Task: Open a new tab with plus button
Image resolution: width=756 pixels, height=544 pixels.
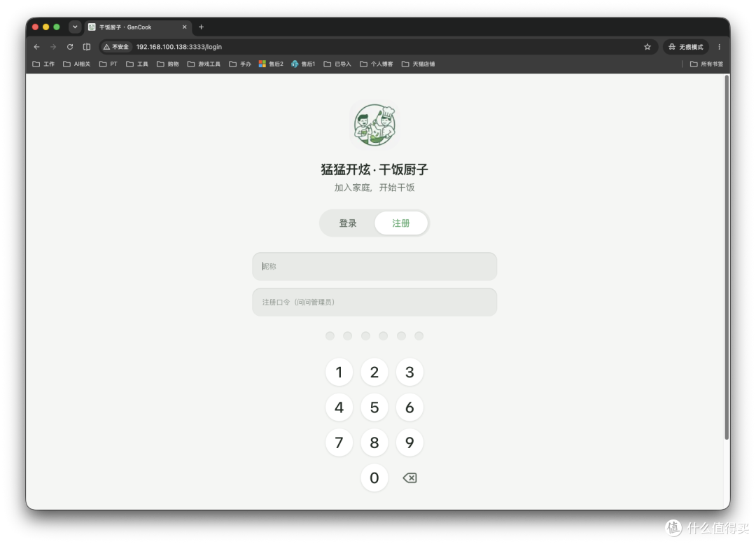Action: pos(201,27)
